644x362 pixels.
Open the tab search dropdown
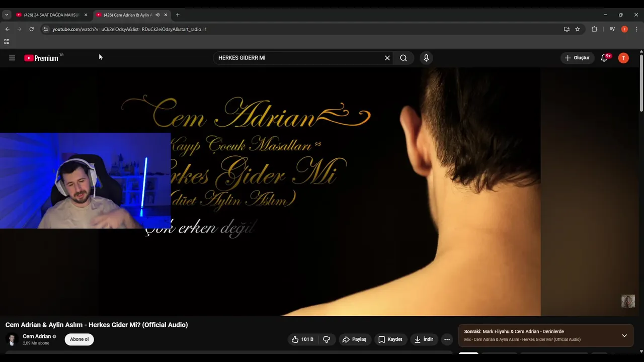click(7, 15)
